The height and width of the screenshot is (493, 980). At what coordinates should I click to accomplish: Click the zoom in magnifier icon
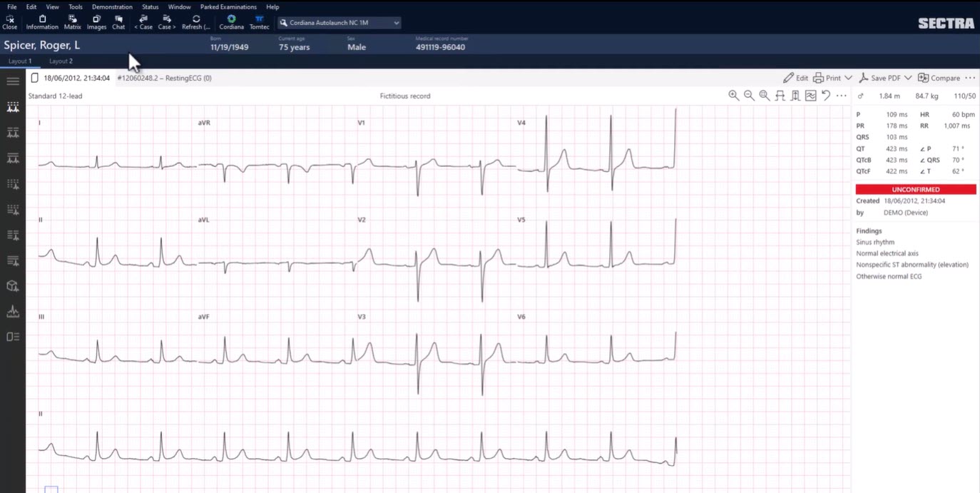pyautogui.click(x=733, y=96)
